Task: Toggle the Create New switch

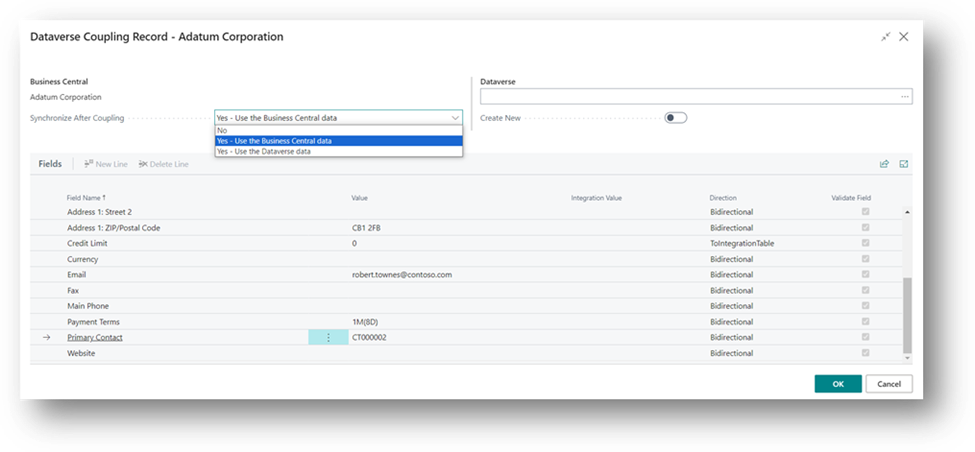Action: 675,118
